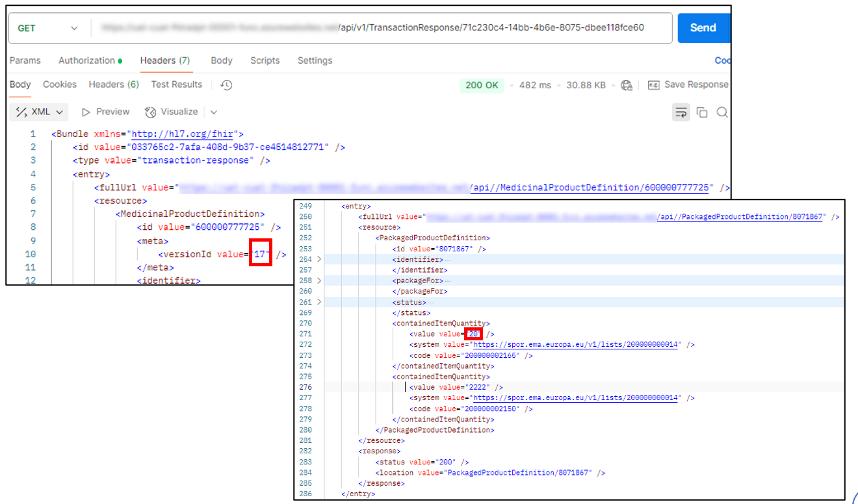Image resolution: width=858 pixels, height=504 pixels.
Task: Open the Test Results tab
Action: point(176,84)
